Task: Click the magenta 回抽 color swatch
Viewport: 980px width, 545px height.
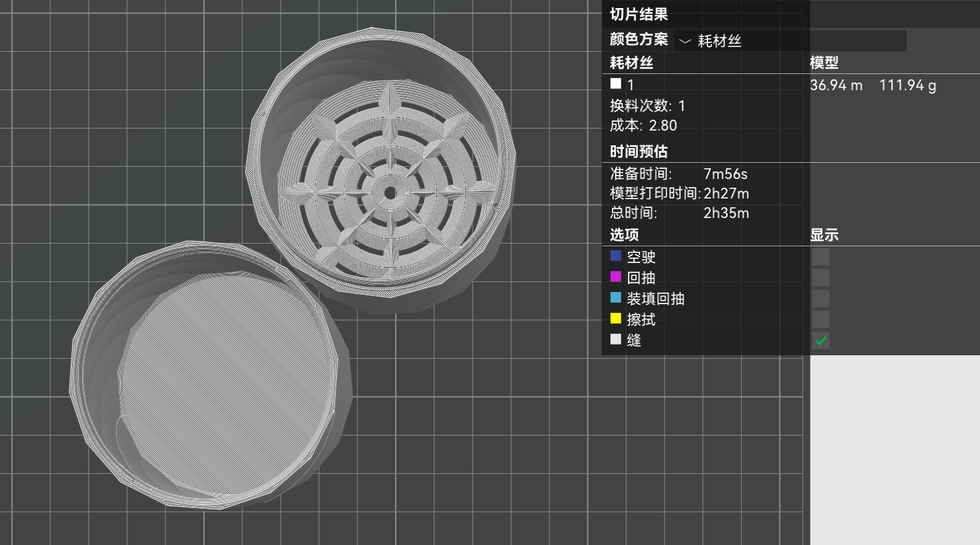Action: pyautogui.click(x=616, y=277)
